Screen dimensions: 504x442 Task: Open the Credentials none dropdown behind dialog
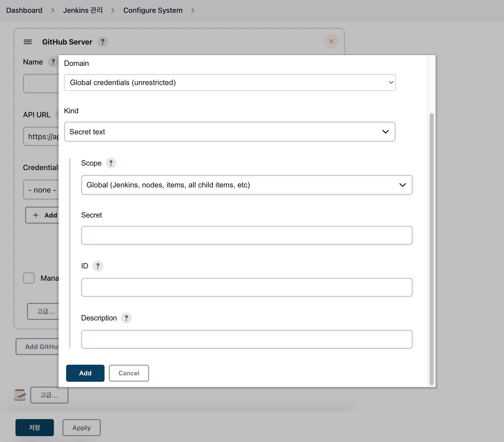[x=41, y=190]
